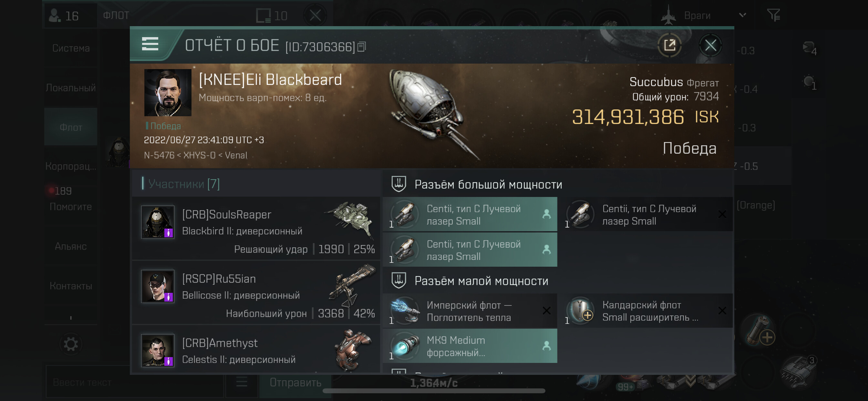This screenshot has width=868, height=401.
Task: Click the enemies filter funnel icon
Action: 773,15
